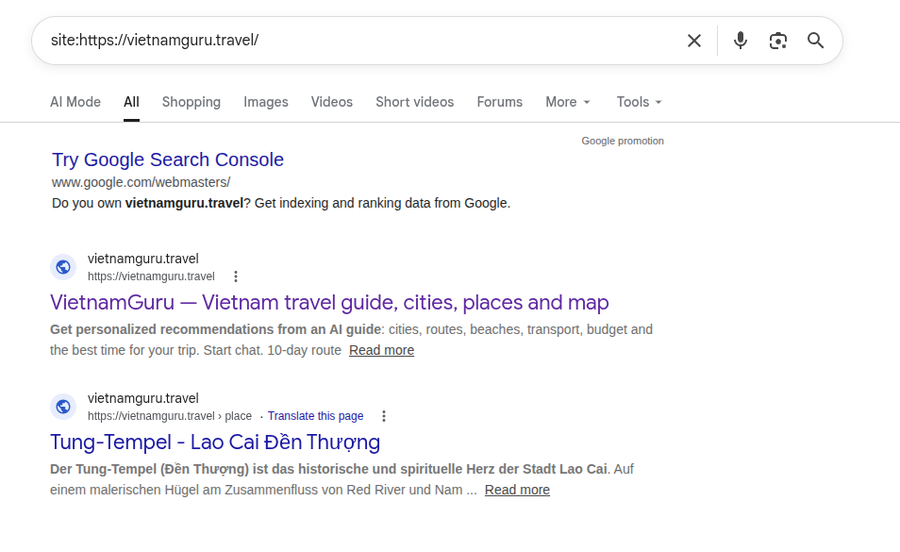This screenshot has height=552, width=900.
Task: Open three-dot menu for first vietnamguru.travel result
Action: [x=235, y=277]
